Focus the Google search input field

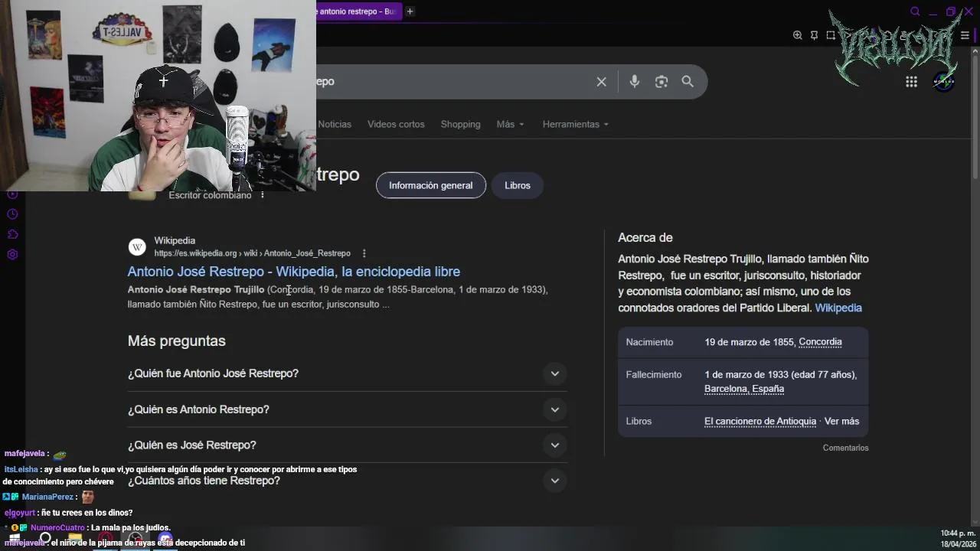[456, 82]
